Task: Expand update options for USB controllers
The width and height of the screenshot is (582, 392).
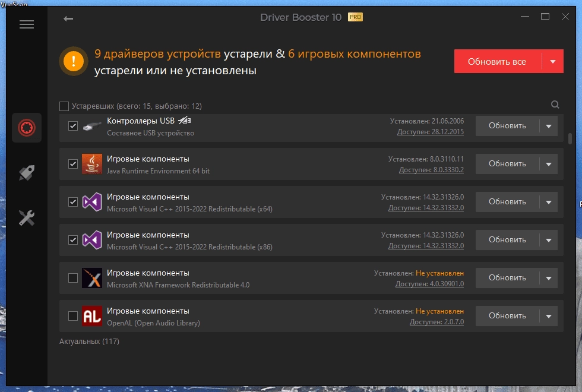Action: pos(549,126)
